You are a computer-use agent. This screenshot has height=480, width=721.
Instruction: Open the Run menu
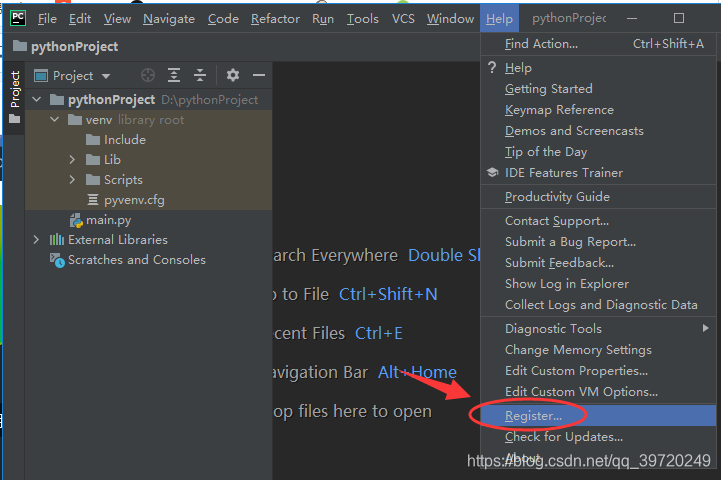323,19
